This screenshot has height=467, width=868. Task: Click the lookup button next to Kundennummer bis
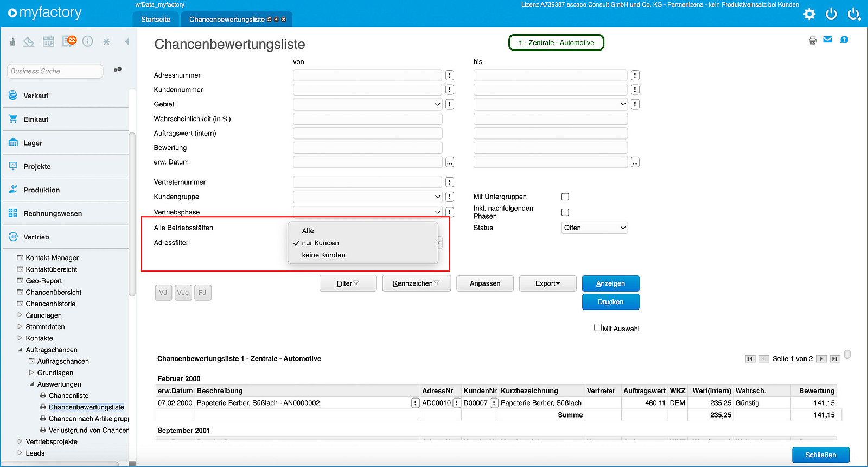[x=635, y=90]
